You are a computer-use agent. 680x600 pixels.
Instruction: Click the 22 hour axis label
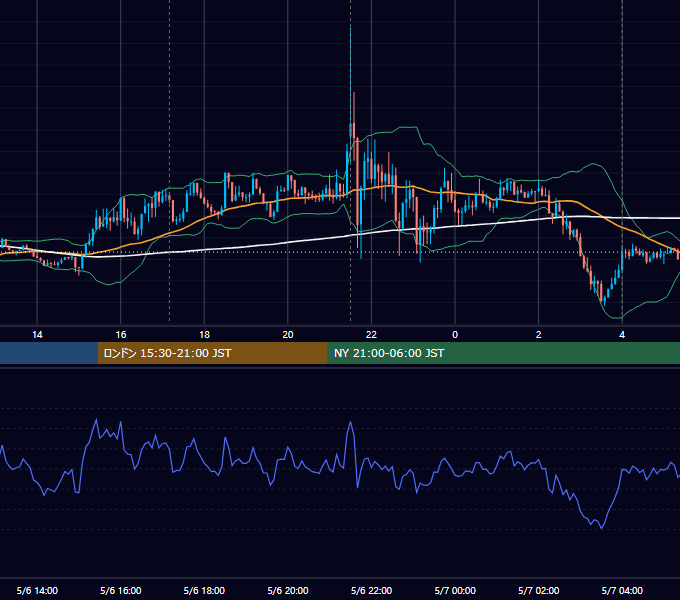pos(371,335)
